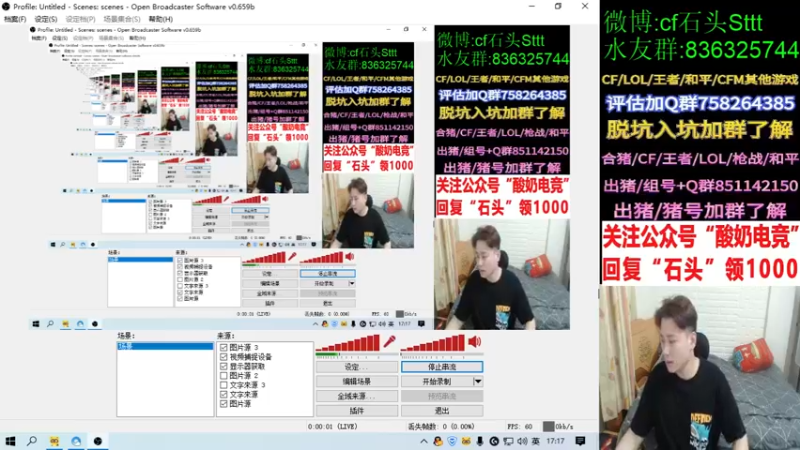Select the OBS icon in the taskbar

click(x=98, y=441)
